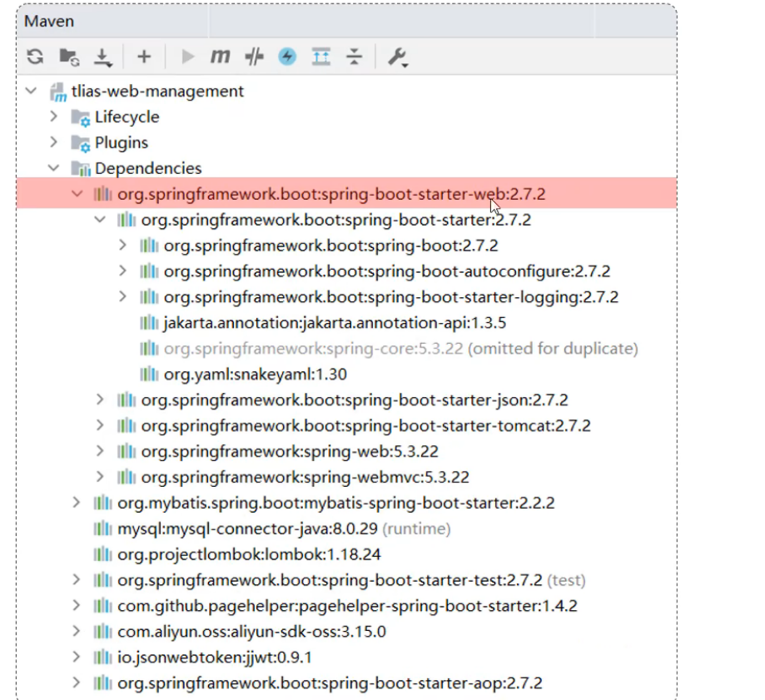
Task: Select pagehelper-spring-boot-starter:1.4.2 text
Action: click(x=347, y=606)
